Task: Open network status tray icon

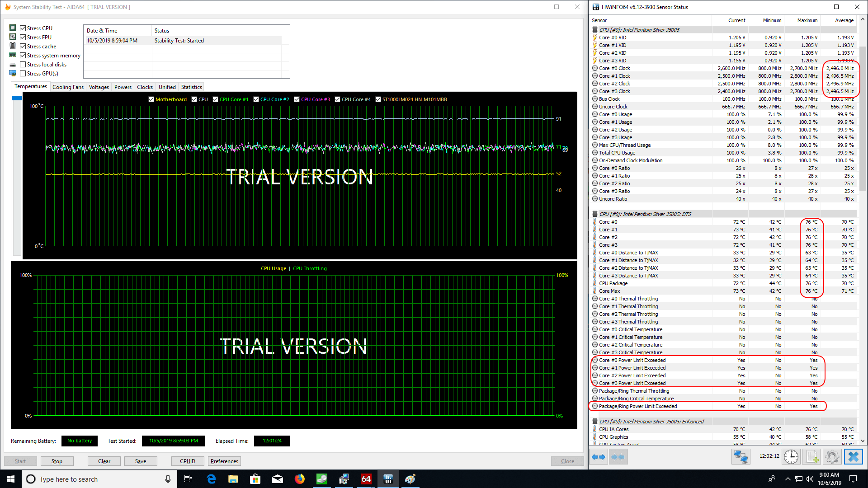Action: (799, 479)
